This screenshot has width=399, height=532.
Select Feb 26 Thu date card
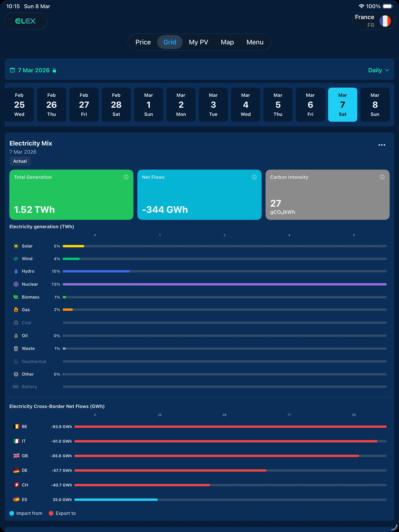point(51,105)
